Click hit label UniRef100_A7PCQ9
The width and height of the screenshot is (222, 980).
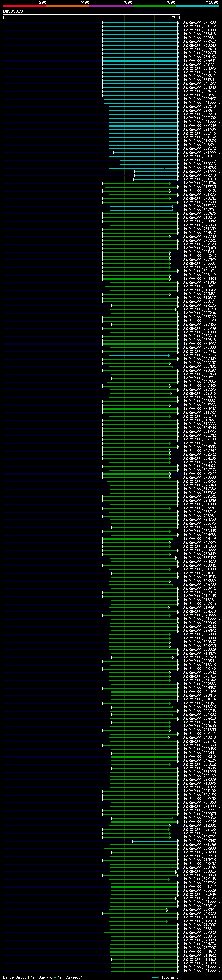(x=199, y=125)
